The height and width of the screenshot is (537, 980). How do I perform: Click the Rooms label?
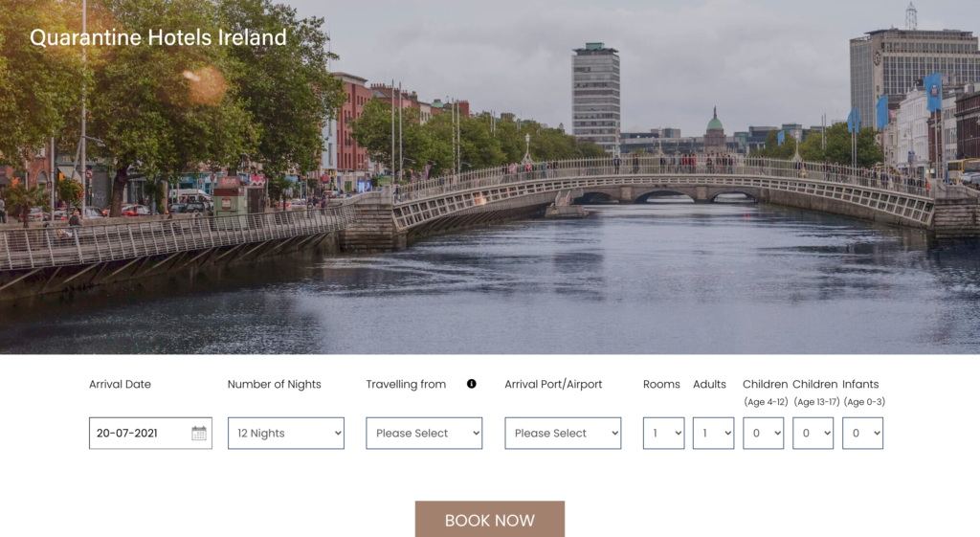click(x=661, y=385)
